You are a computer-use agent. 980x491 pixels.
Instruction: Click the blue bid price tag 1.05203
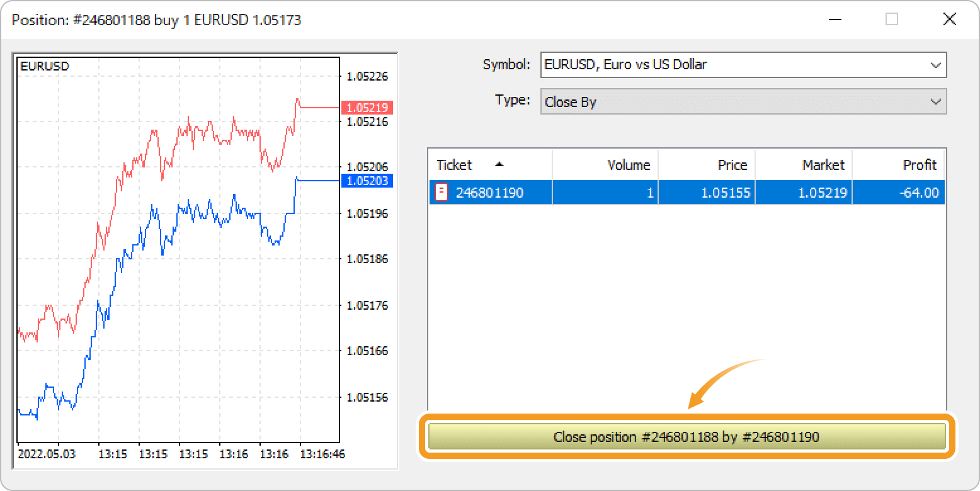pyautogui.click(x=367, y=181)
